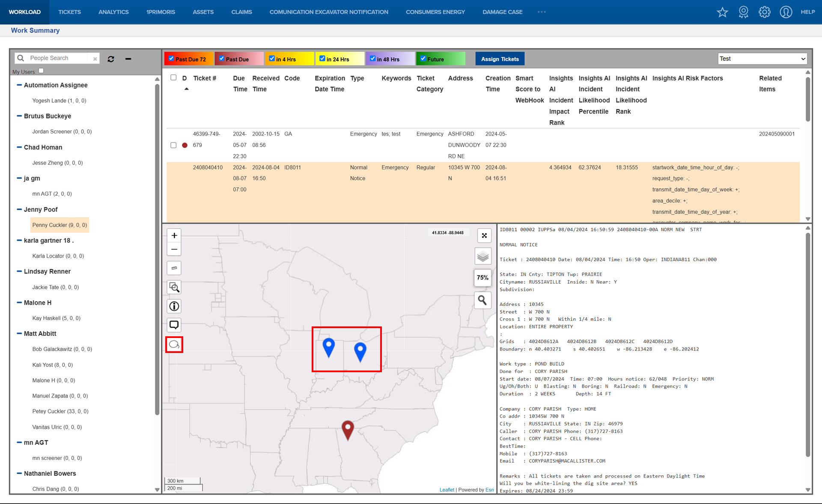Collapse the Automation Assignee group
The image size is (822, 504).
coord(19,85)
